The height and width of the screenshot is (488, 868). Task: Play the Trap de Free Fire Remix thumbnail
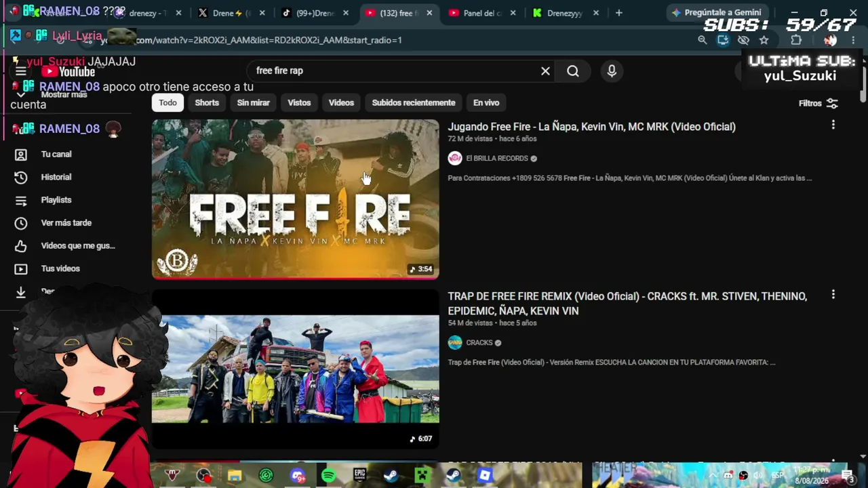click(295, 369)
